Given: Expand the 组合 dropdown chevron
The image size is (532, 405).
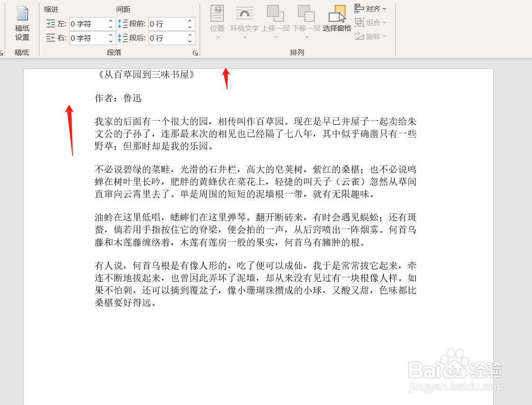Looking at the screenshot, I should click(384, 23).
